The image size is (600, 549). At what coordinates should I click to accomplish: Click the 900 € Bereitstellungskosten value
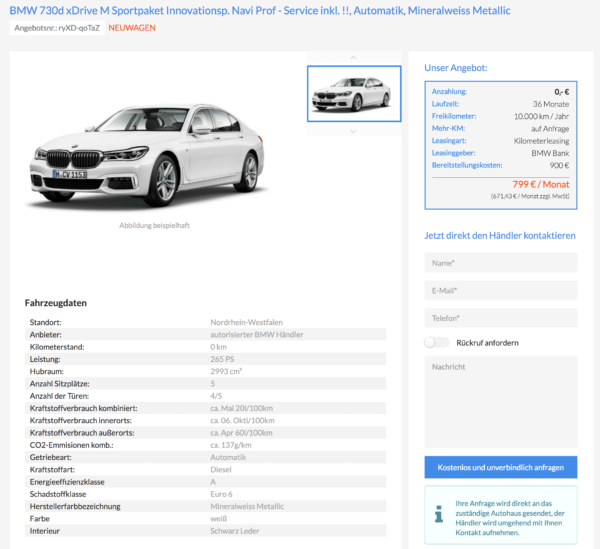tap(559, 165)
